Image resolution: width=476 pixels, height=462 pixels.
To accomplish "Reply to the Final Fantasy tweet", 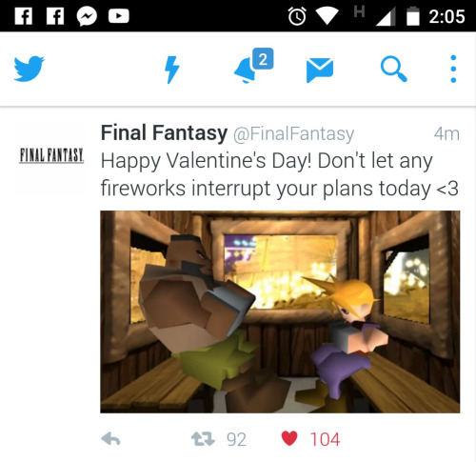I will 110,439.
